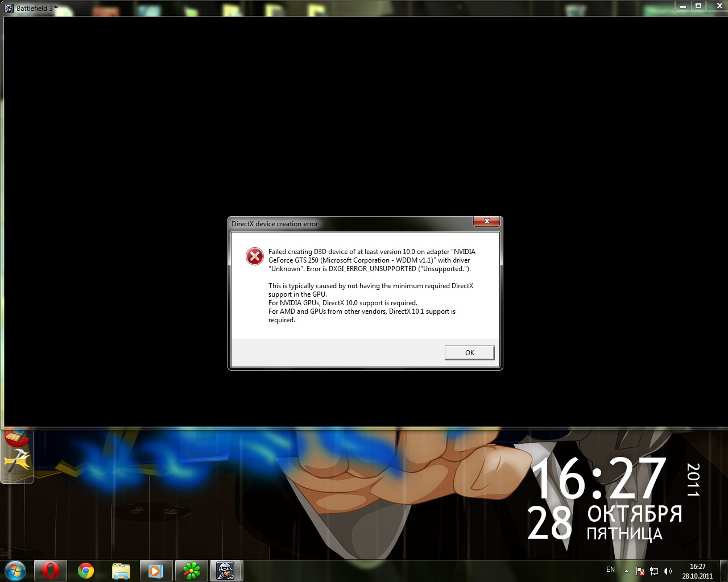
Task: Open ICQ flower icon in the taskbar
Action: [x=191, y=571]
